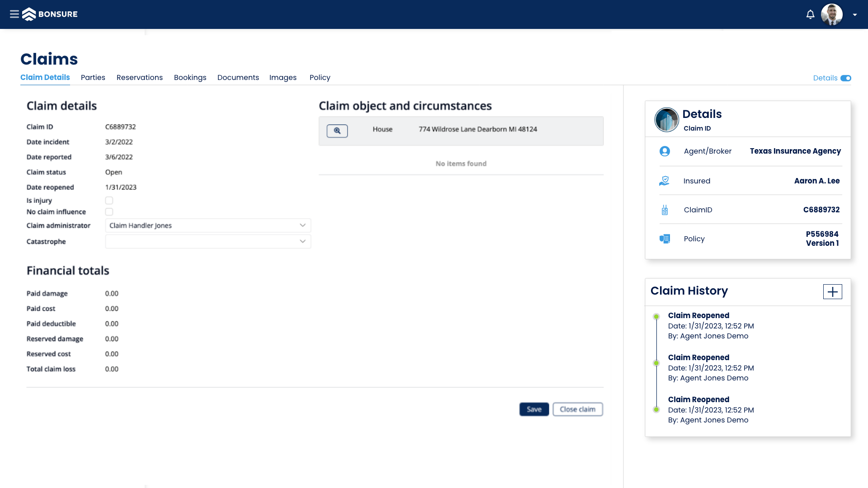Click the user profile avatar
This screenshot has height=488, width=868.
click(833, 14)
